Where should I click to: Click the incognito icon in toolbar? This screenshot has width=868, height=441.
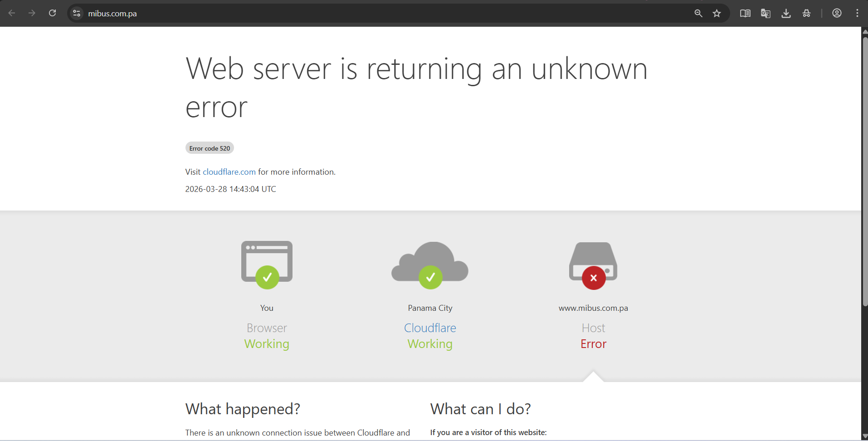[x=806, y=13]
